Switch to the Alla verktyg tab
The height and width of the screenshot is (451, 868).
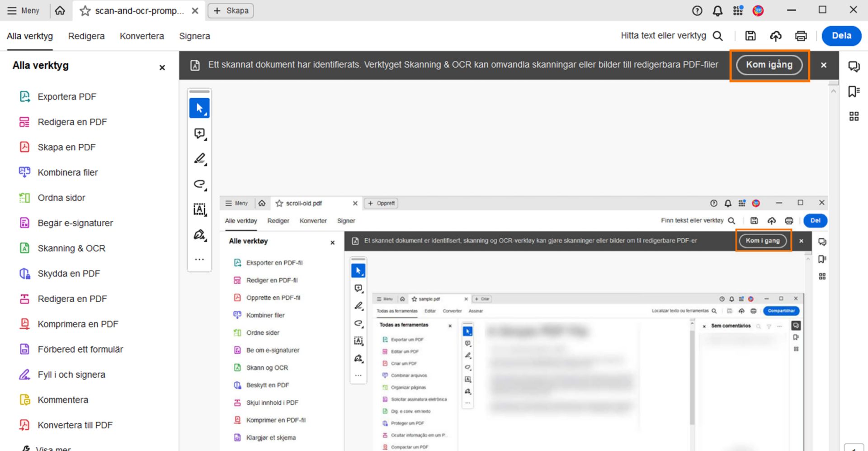pos(30,36)
